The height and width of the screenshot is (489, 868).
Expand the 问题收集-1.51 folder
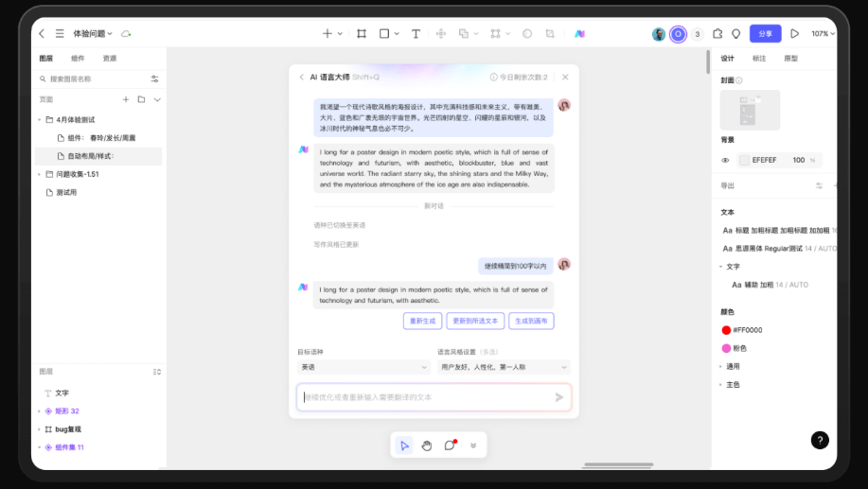tap(40, 174)
